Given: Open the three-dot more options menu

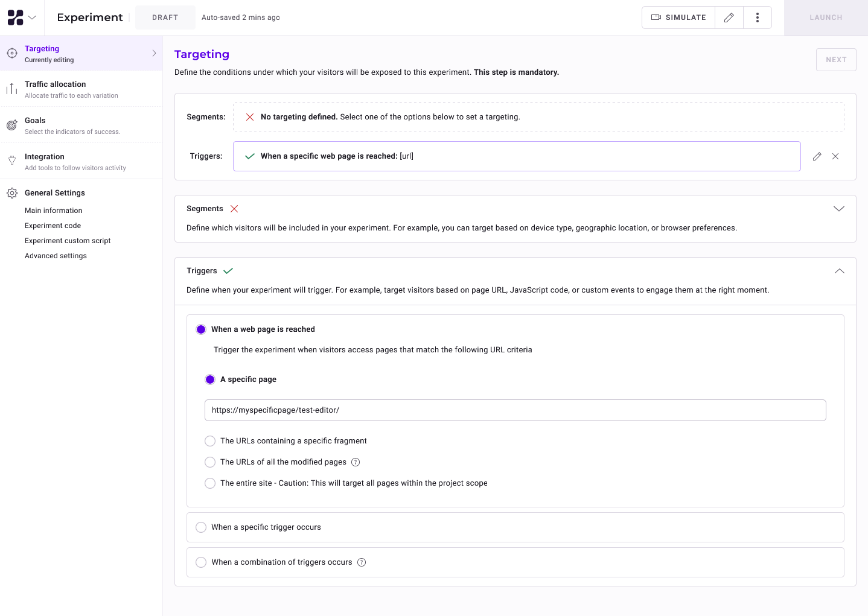Looking at the screenshot, I should click(757, 17).
